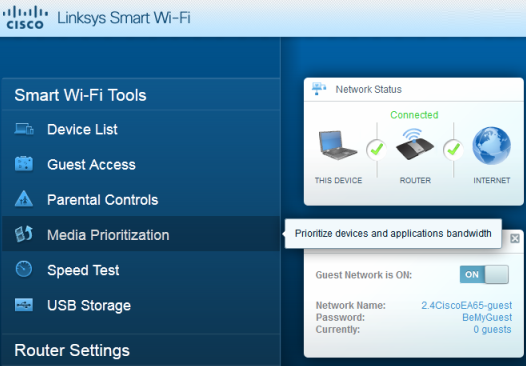
Task: Open Guest Access menu item
Action: click(141, 164)
